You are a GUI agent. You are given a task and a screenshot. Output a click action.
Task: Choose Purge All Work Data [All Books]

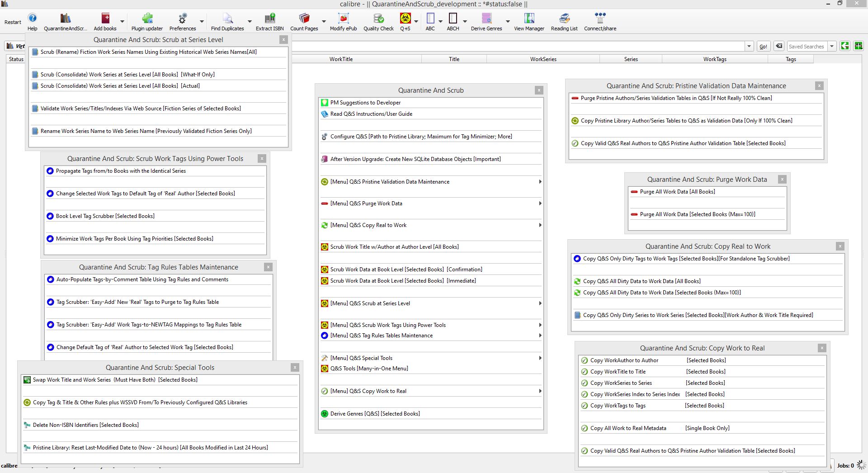[x=677, y=192]
